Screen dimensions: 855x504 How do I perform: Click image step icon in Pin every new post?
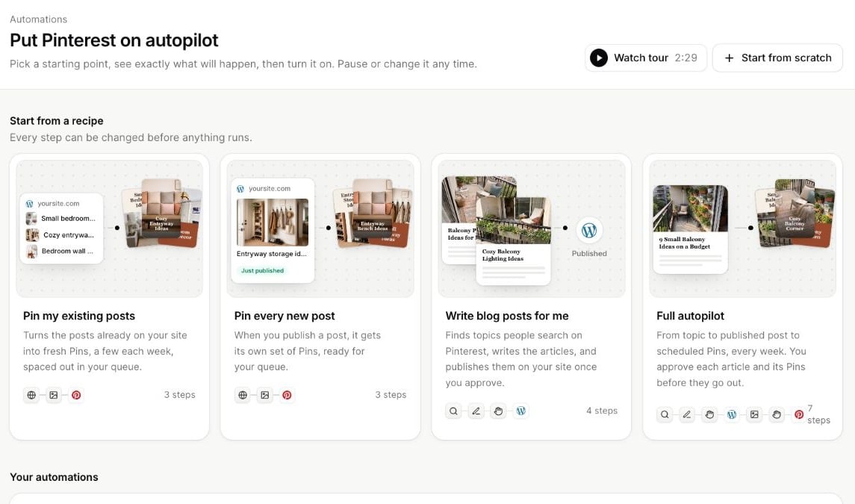click(x=264, y=395)
